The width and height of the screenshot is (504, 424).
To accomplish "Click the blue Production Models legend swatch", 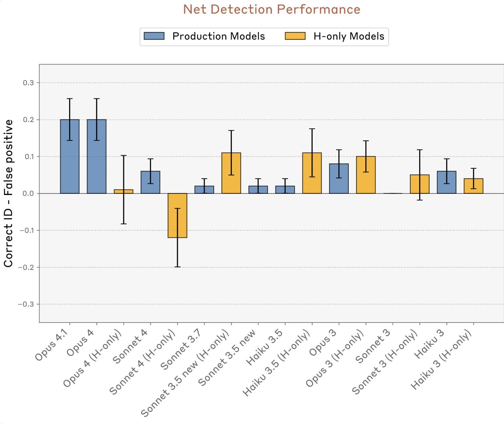I will [x=154, y=36].
